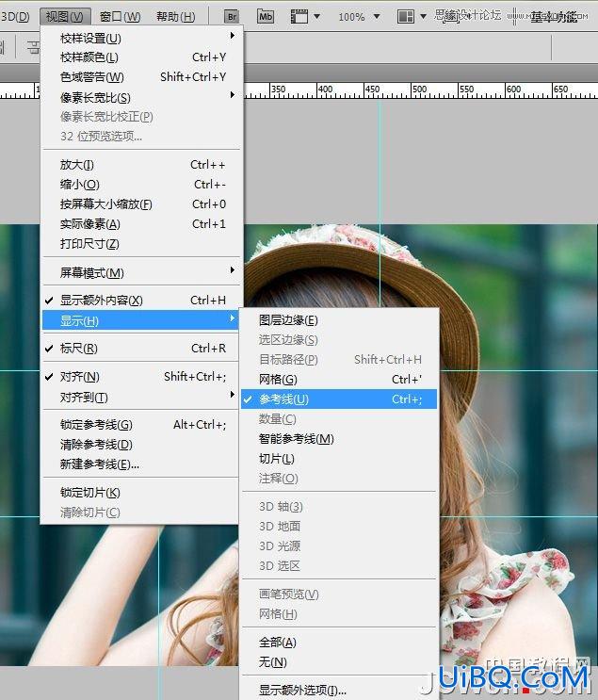Expand the 校样设置(U) submenu
The image size is (598, 700).
[x=141, y=38]
